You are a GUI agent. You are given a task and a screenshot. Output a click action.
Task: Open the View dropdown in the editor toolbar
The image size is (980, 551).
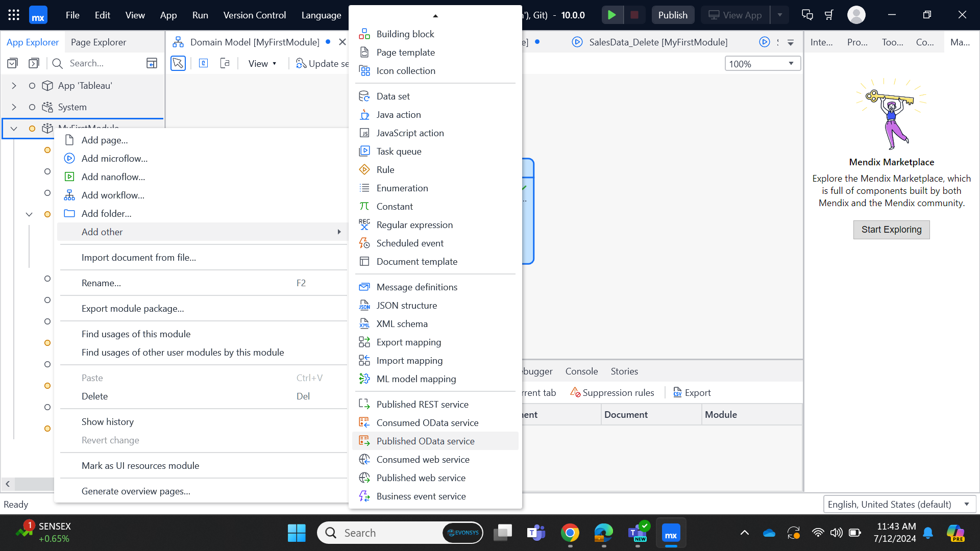(262, 63)
